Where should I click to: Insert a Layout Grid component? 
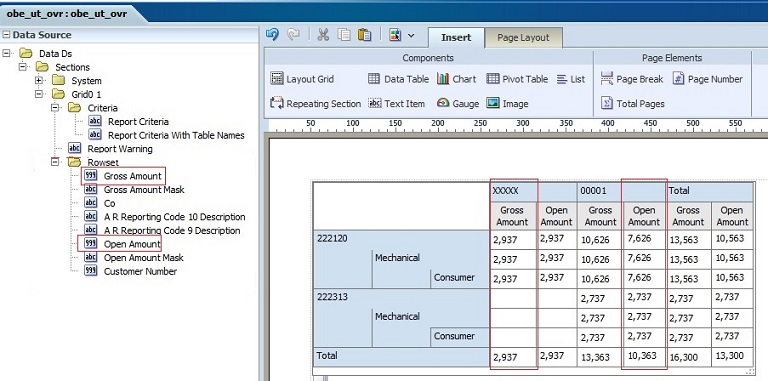(302, 79)
